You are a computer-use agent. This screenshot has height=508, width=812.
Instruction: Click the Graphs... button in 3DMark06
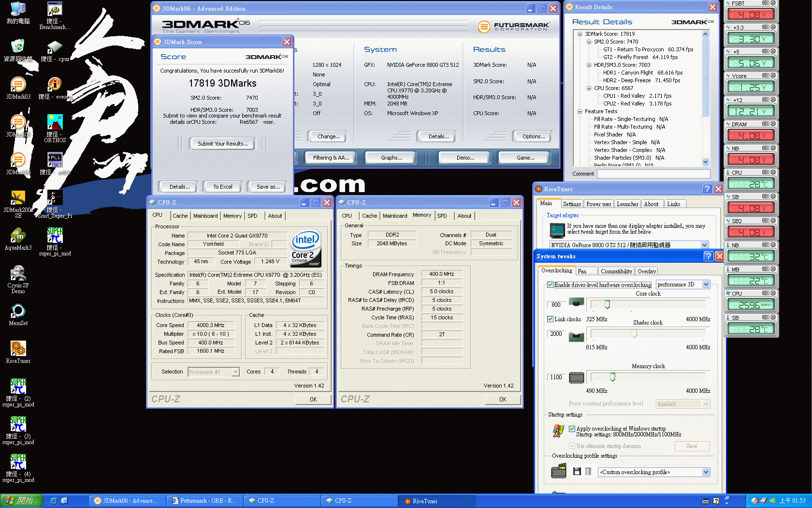(x=391, y=158)
